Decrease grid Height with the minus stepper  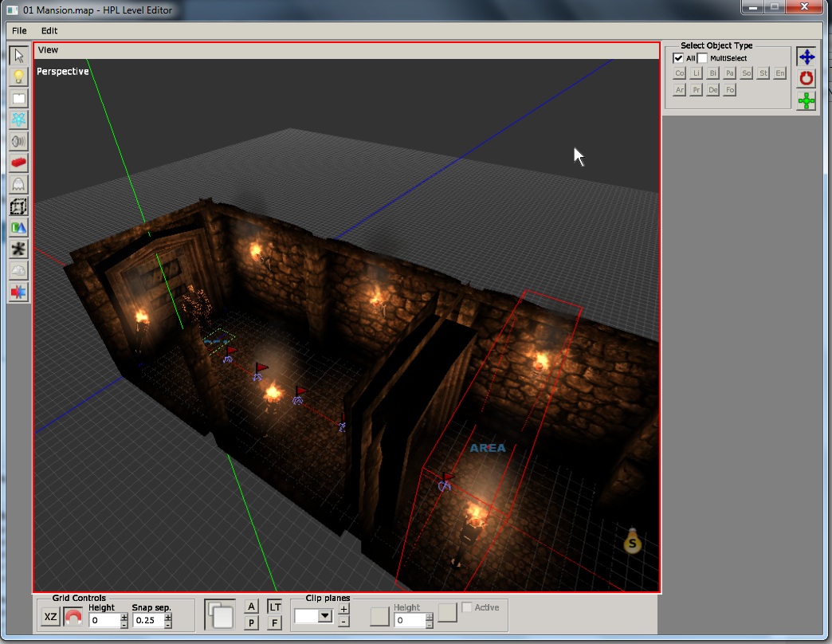[124, 625]
